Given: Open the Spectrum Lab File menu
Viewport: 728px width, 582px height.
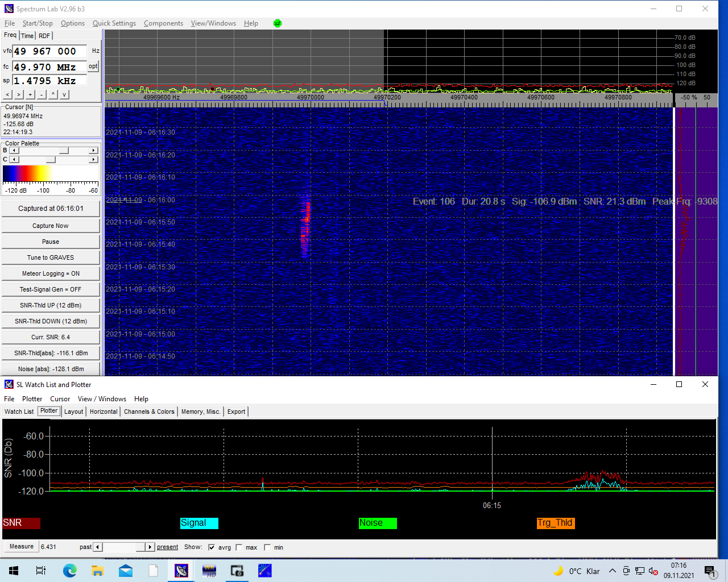Looking at the screenshot, I should click(x=10, y=23).
